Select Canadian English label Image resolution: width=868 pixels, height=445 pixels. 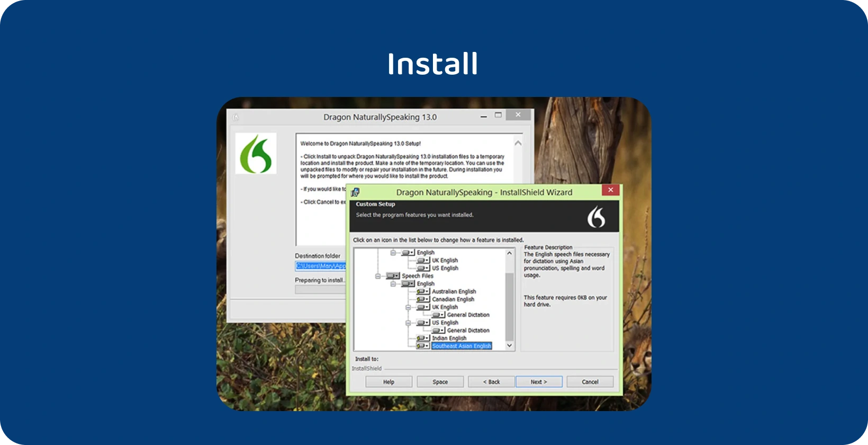pos(453,299)
